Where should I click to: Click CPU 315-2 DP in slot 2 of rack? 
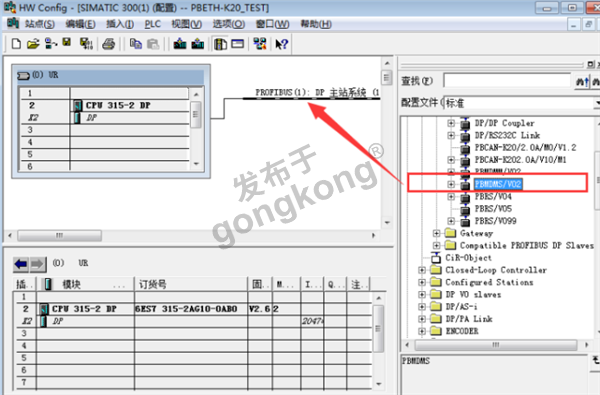pos(118,105)
